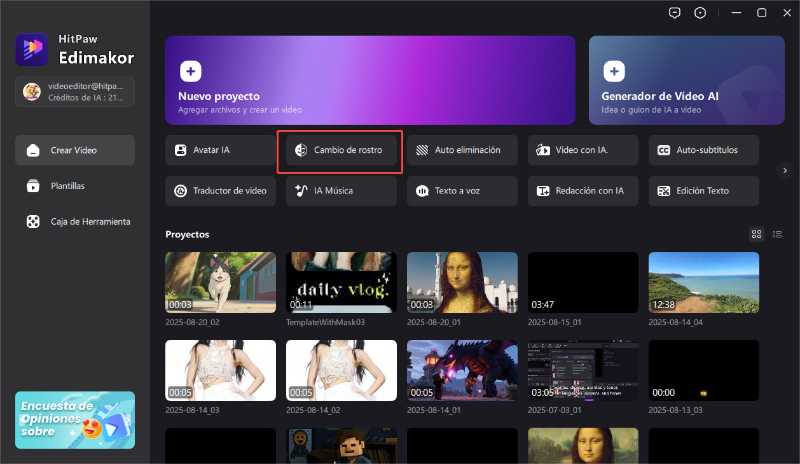Screen dimensions: 800x464
Task: Expand more tools with the right chevron
Action: [x=785, y=170]
